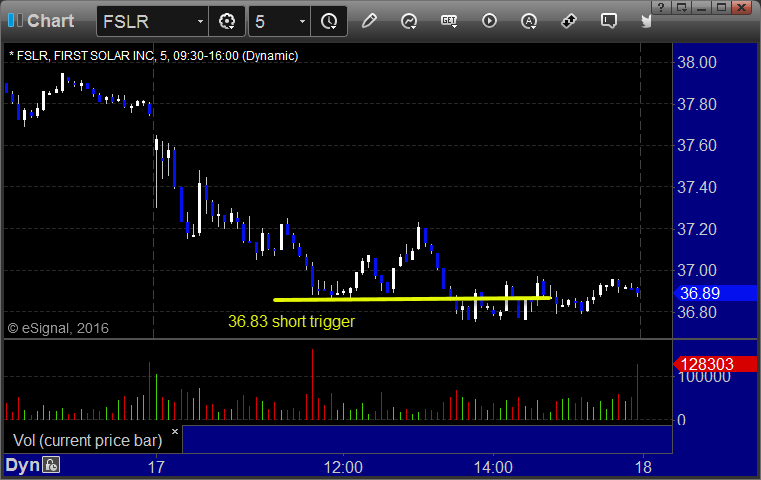Click the GET symbol data icon
The width and height of the screenshot is (761, 480).
[449, 21]
